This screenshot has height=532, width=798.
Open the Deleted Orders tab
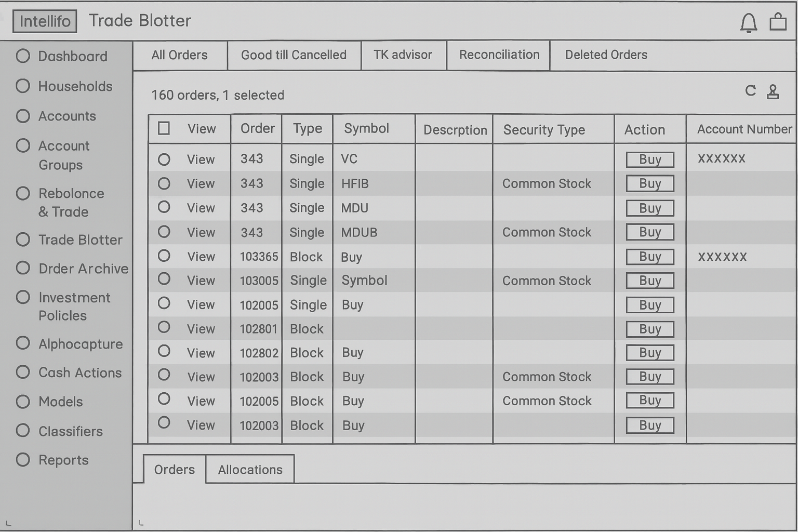[606, 55]
